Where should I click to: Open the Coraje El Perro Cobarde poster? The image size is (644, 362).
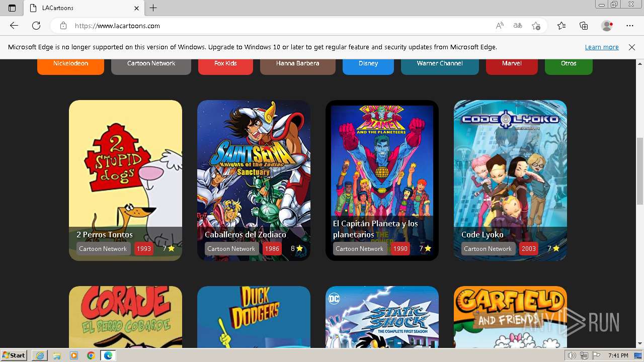[125, 317]
